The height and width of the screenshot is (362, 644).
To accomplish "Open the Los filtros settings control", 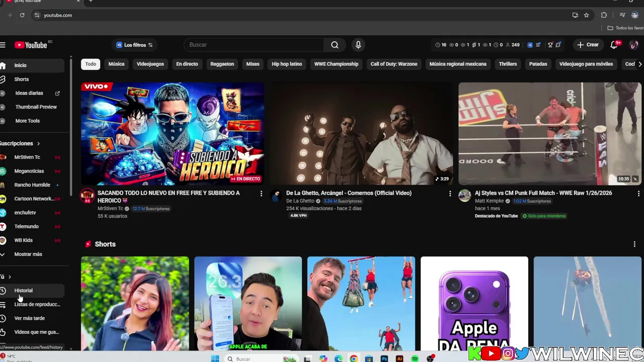I will point(134,45).
